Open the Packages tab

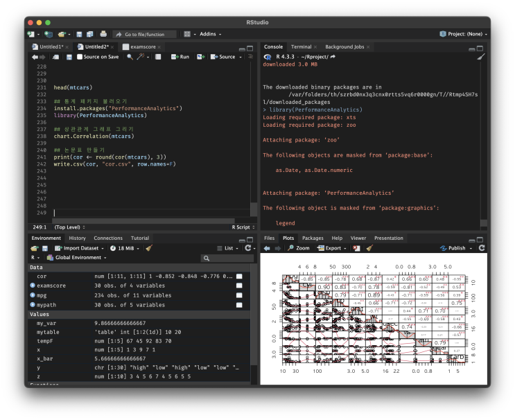313,238
